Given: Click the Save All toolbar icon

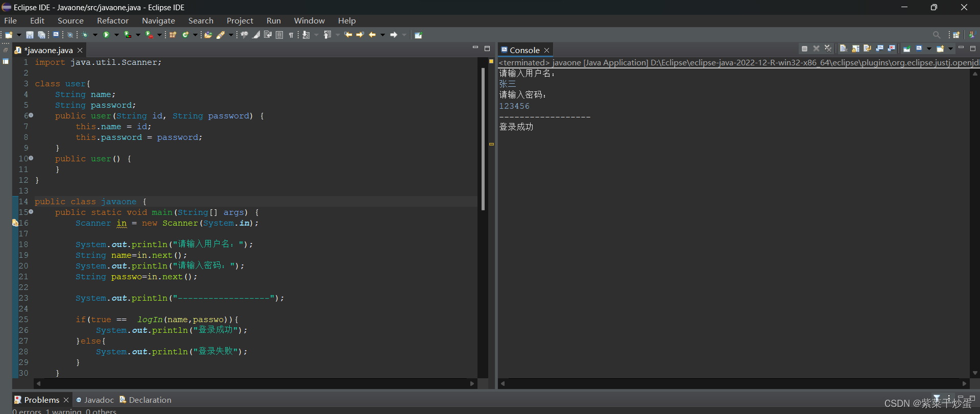Looking at the screenshot, I should pos(42,35).
